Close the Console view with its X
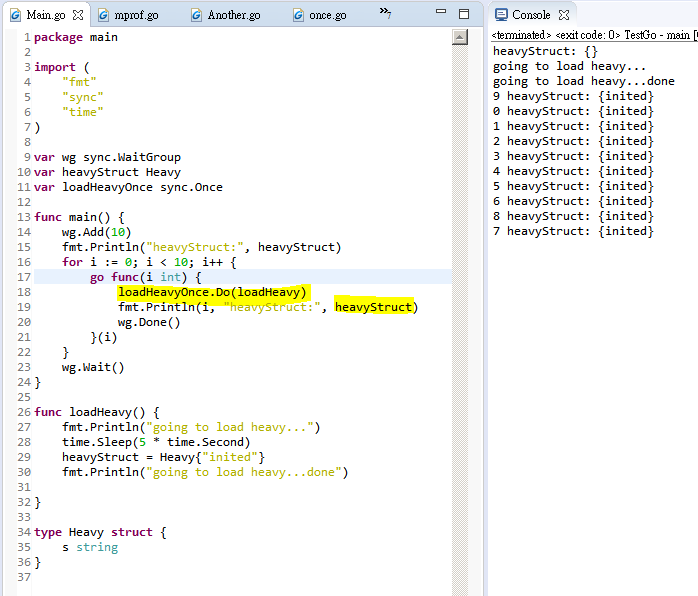Image resolution: width=698 pixels, height=596 pixels. click(563, 15)
